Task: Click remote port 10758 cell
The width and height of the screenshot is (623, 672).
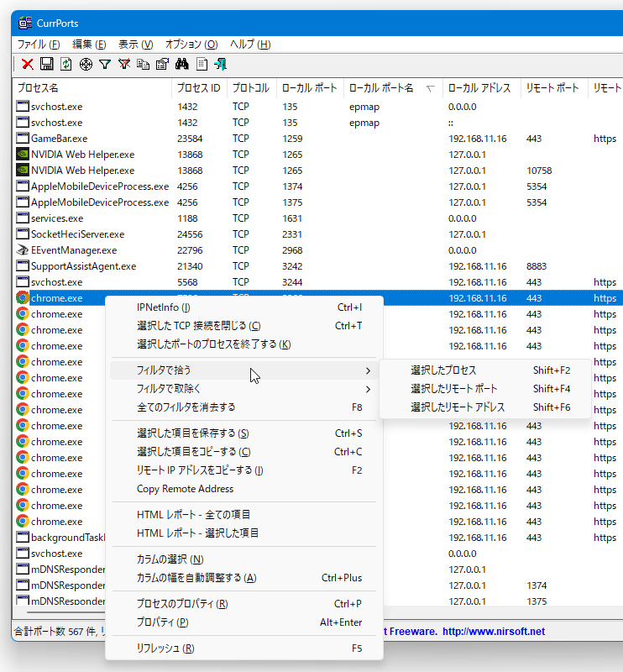Action: coord(539,171)
